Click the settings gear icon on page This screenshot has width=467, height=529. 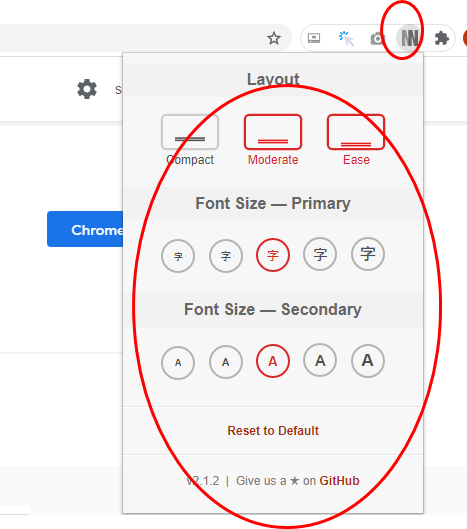(x=87, y=89)
